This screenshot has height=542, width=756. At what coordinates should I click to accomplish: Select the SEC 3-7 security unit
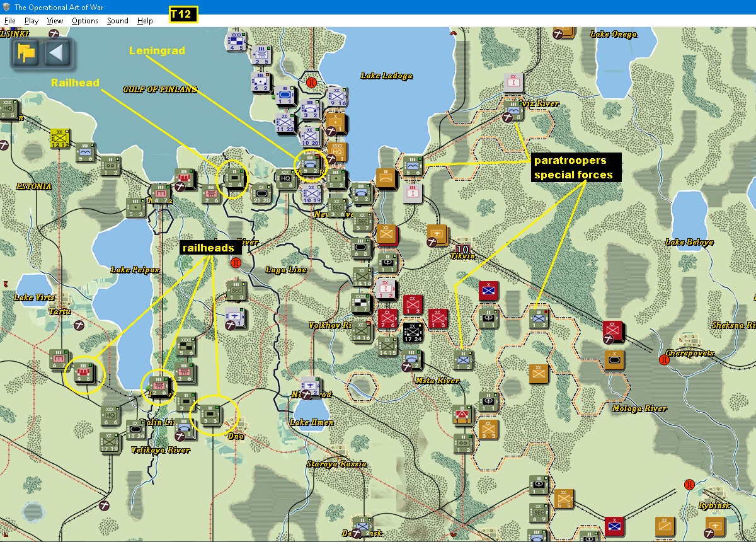tap(362, 221)
